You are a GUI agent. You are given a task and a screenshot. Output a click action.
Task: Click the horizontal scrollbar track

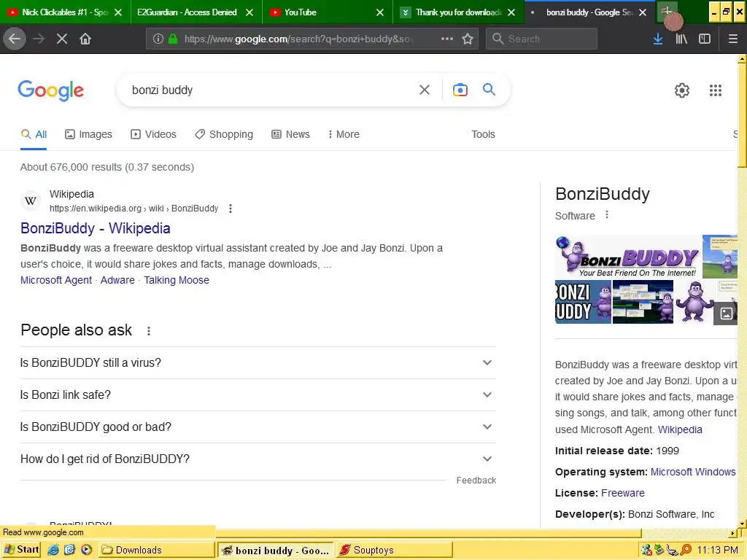686,532
